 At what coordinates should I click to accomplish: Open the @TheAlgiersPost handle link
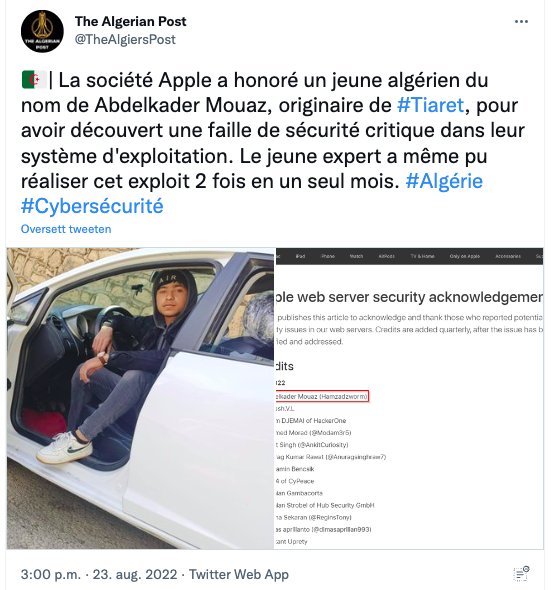coord(125,39)
